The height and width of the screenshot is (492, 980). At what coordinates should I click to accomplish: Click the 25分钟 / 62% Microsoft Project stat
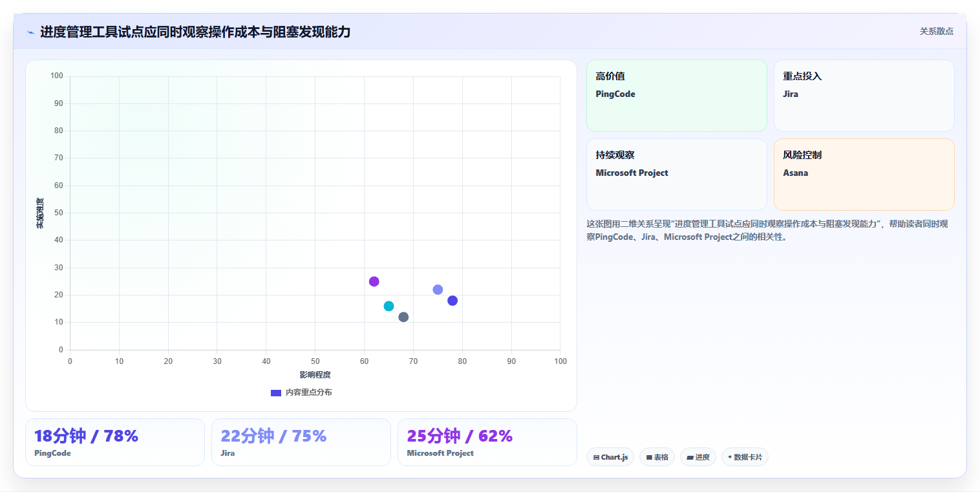(x=487, y=442)
